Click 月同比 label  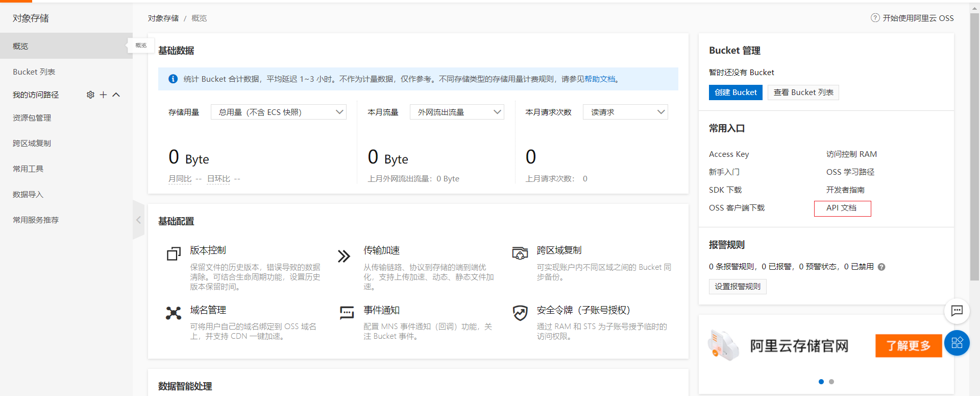180,179
